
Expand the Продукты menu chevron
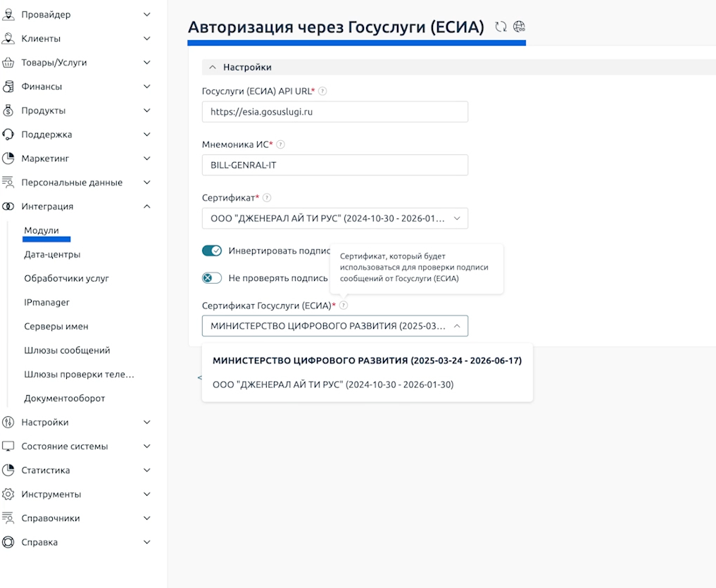[147, 111]
